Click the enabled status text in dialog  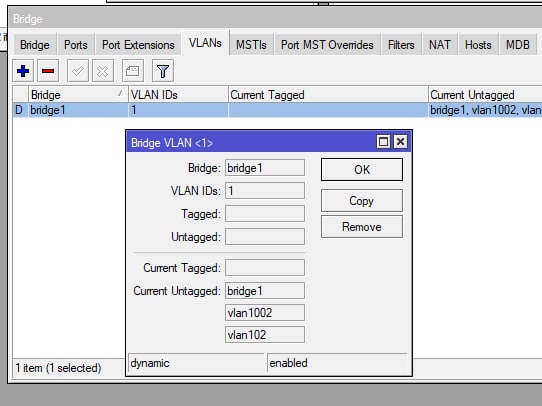[288, 363]
